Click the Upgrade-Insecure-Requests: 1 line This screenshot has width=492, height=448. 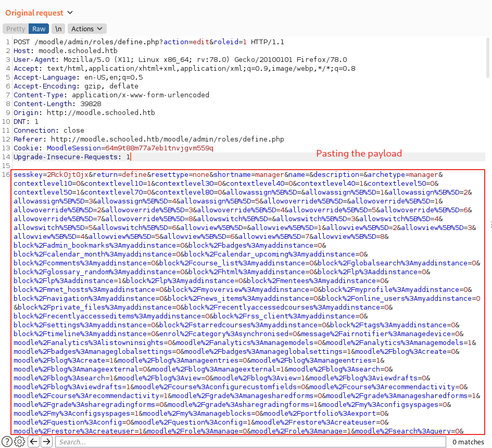point(72,157)
